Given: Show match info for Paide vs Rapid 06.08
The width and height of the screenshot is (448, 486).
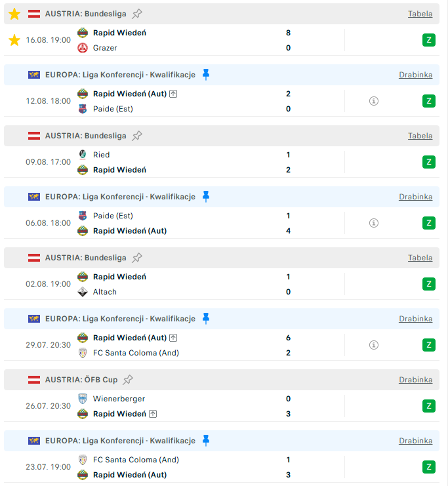Looking at the screenshot, I should (x=374, y=223).
